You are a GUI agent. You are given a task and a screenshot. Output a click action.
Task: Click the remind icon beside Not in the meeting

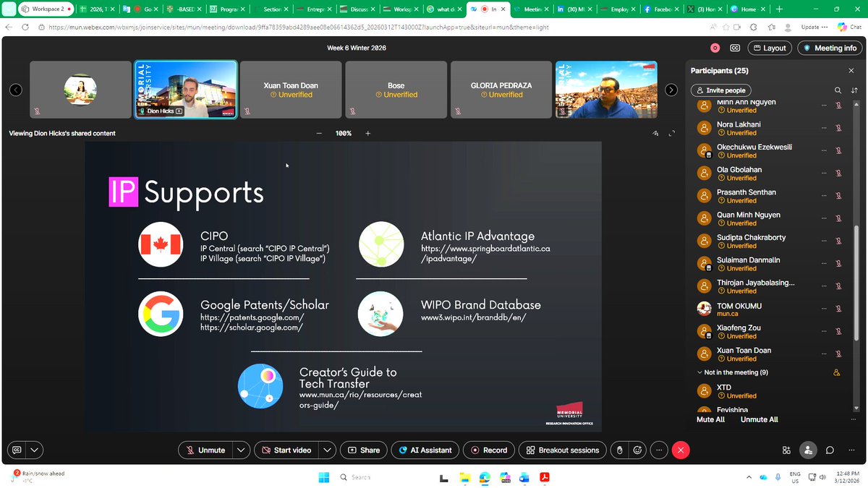pos(837,372)
